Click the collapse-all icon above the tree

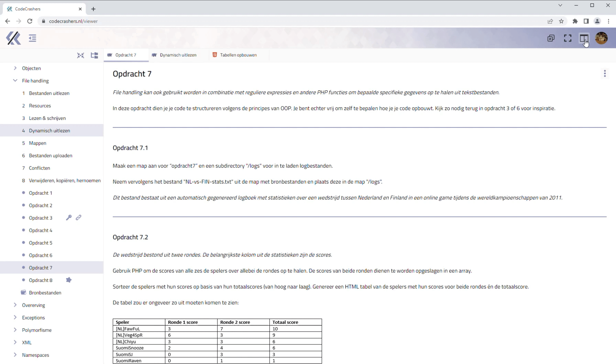80,55
